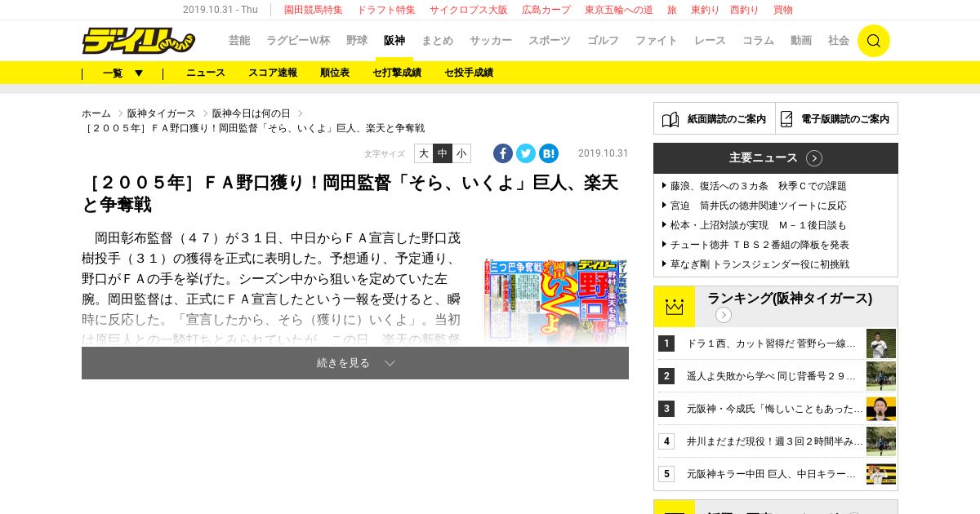
Task: Open 園田競馬特集 top link
Action: pos(314,10)
